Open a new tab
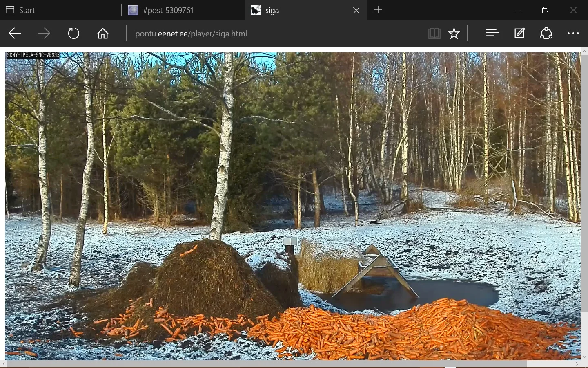588x368 pixels. 378,10
